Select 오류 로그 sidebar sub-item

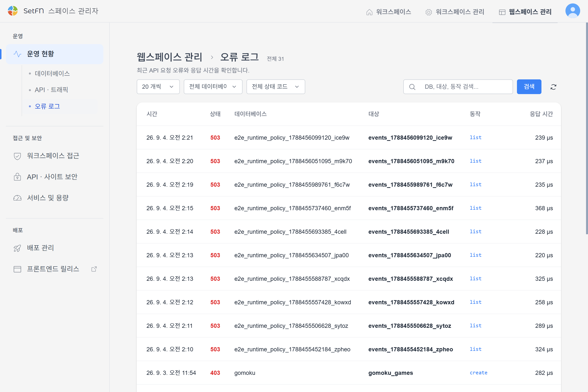coord(47,106)
